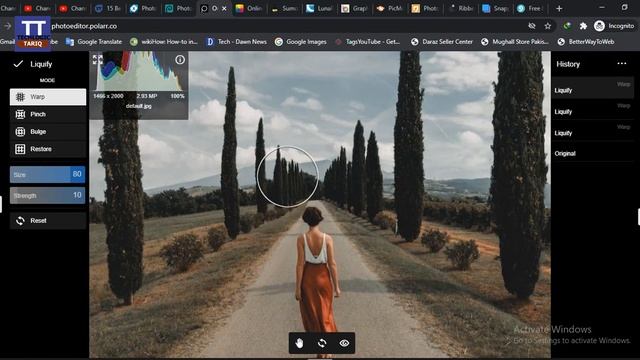Switch to the PicM browser tab
640x360 pixels.
click(391, 8)
